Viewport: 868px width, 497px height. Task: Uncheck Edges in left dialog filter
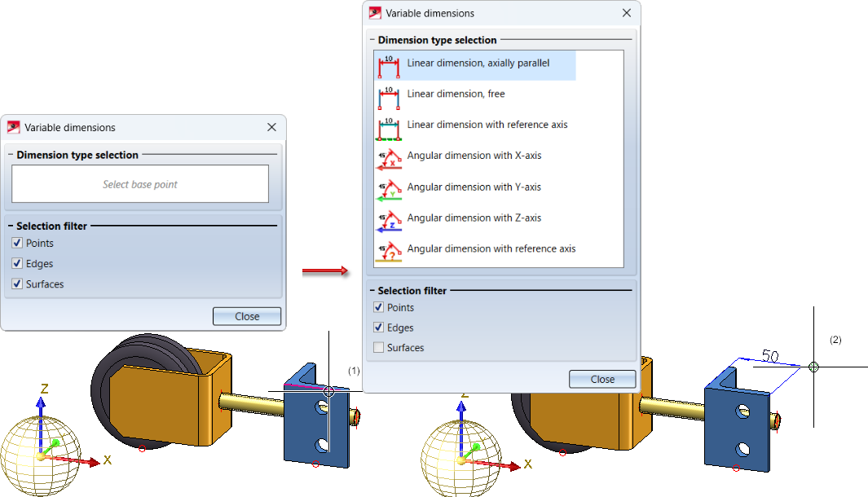[x=17, y=263]
